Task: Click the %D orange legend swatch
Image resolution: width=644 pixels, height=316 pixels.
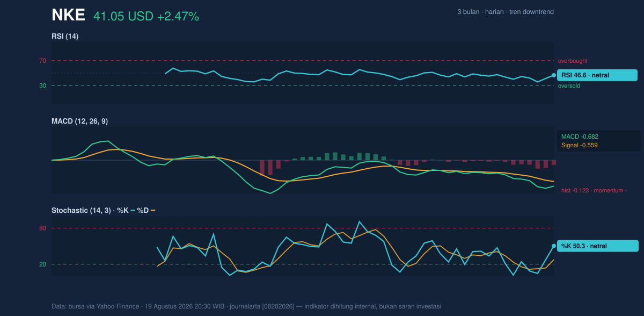Action: point(153,211)
